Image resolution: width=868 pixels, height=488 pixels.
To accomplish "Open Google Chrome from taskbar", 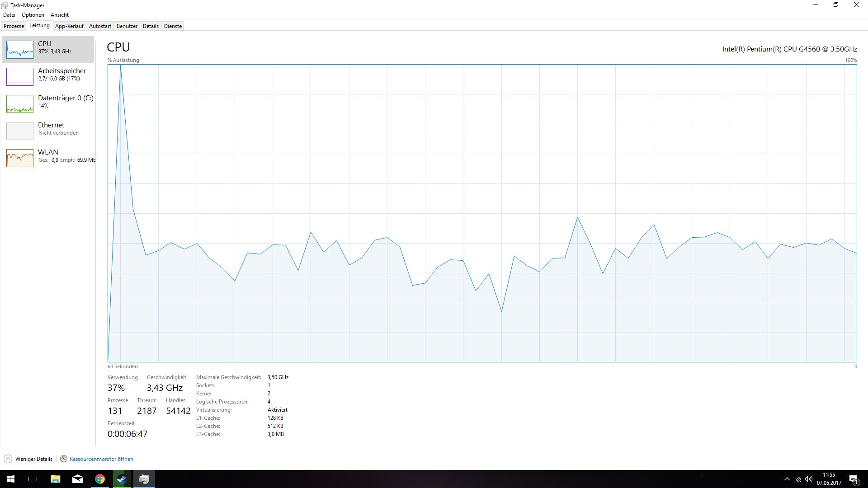I will [x=100, y=479].
